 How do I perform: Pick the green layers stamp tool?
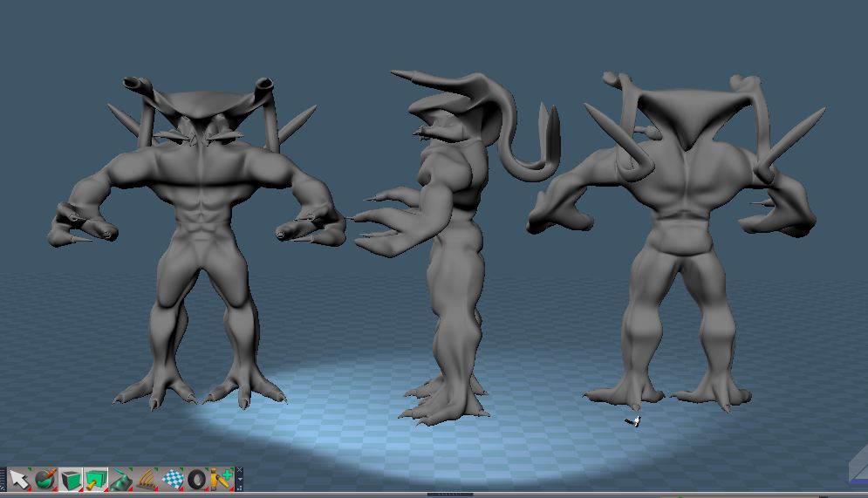tap(96, 479)
